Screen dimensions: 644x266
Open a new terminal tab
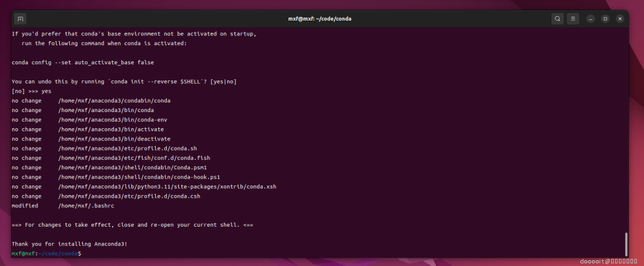tap(21, 19)
